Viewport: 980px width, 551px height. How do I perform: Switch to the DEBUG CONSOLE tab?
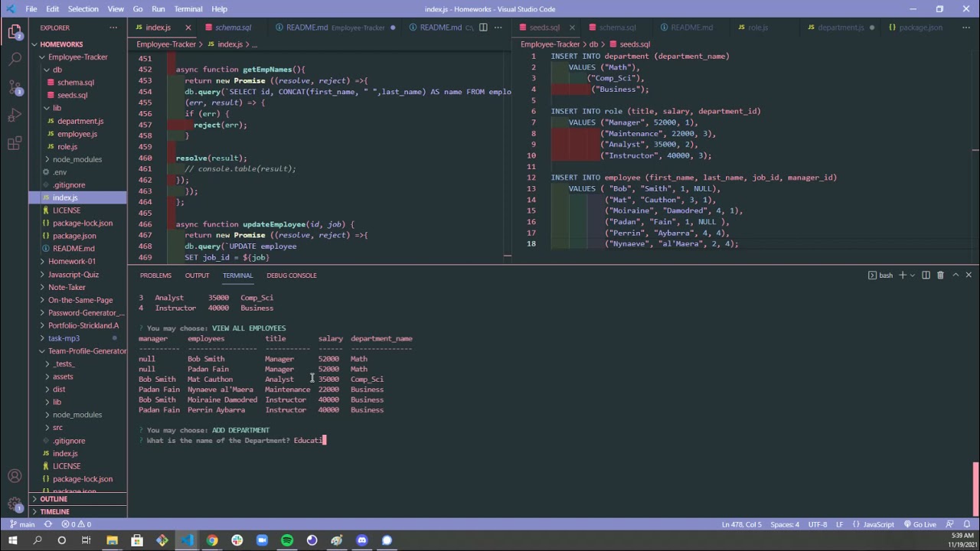click(292, 275)
